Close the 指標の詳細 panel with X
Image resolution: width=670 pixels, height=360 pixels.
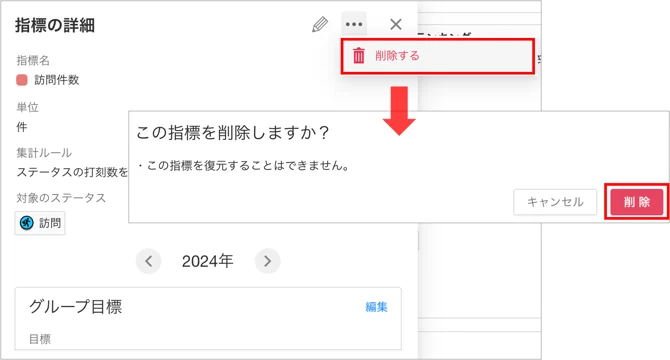point(396,24)
